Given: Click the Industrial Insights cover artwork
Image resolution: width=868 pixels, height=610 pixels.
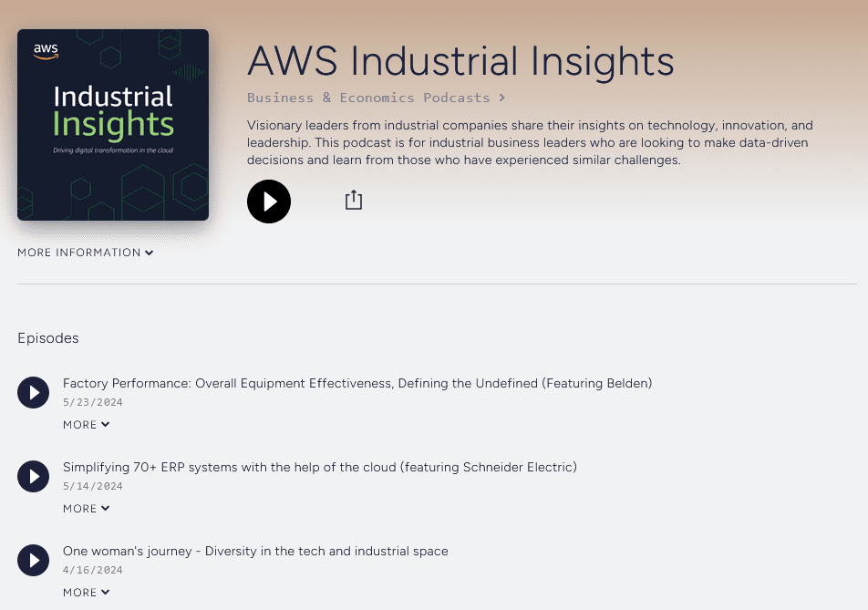Looking at the screenshot, I should (113, 125).
